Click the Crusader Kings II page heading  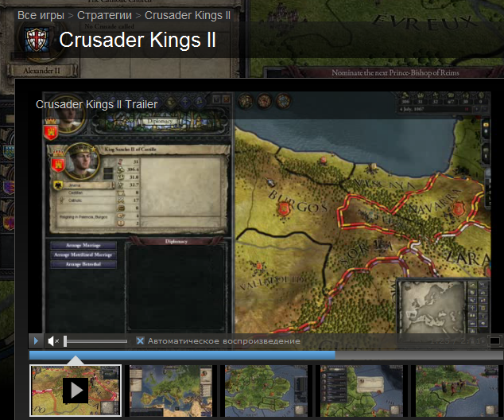pos(138,40)
